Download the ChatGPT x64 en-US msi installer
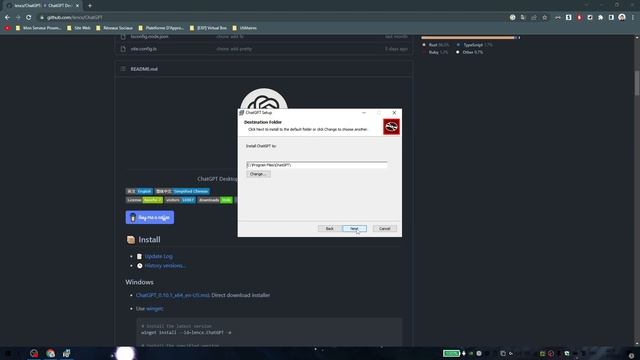Screen dimensions: 640x360 point(173,295)
